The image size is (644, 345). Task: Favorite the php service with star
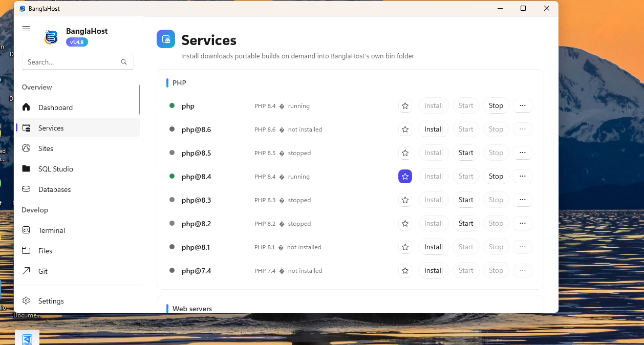click(405, 105)
